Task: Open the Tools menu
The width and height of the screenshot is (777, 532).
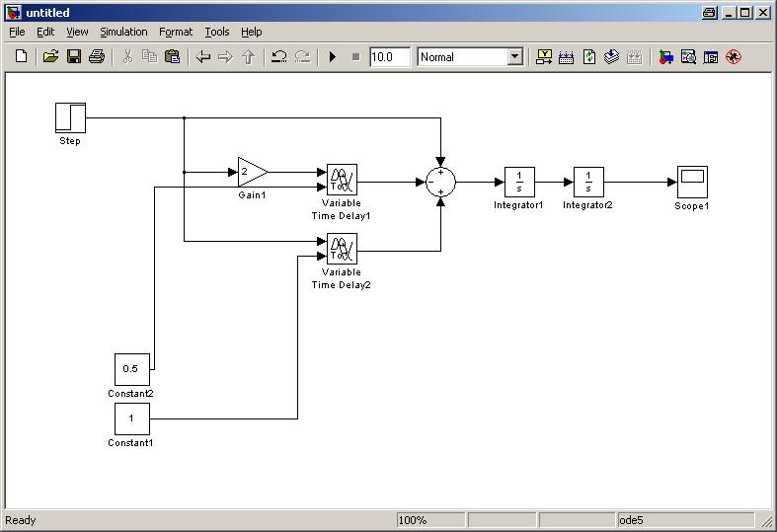Action: coord(216,32)
